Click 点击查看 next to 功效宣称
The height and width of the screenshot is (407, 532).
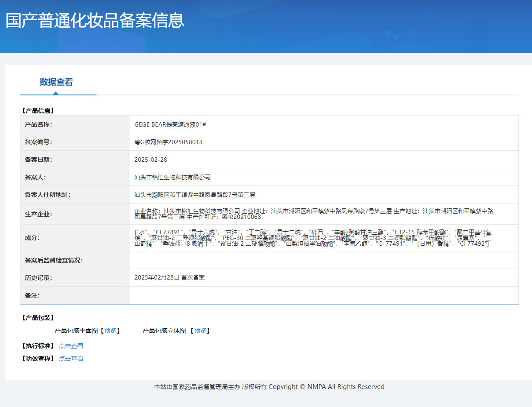pos(71,359)
